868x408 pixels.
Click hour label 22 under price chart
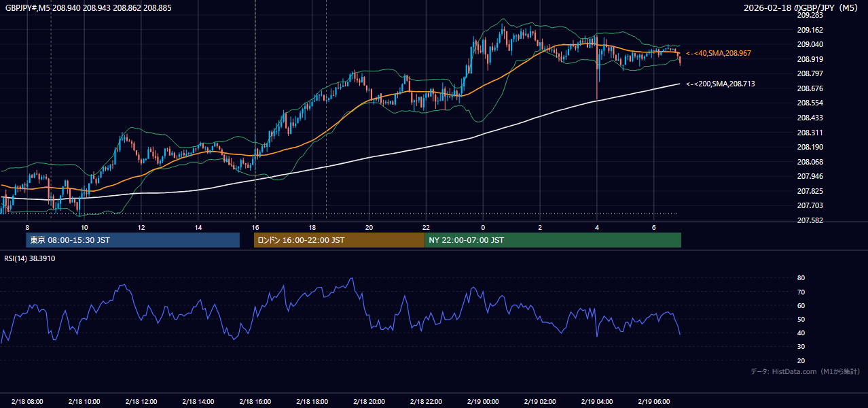pyautogui.click(x=427, y=226)
